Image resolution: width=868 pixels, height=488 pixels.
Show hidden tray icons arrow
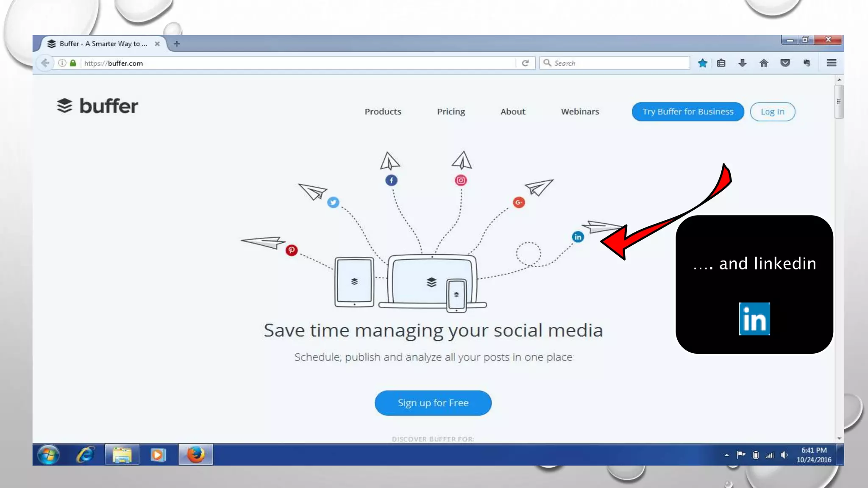click(x=726, y=455)
